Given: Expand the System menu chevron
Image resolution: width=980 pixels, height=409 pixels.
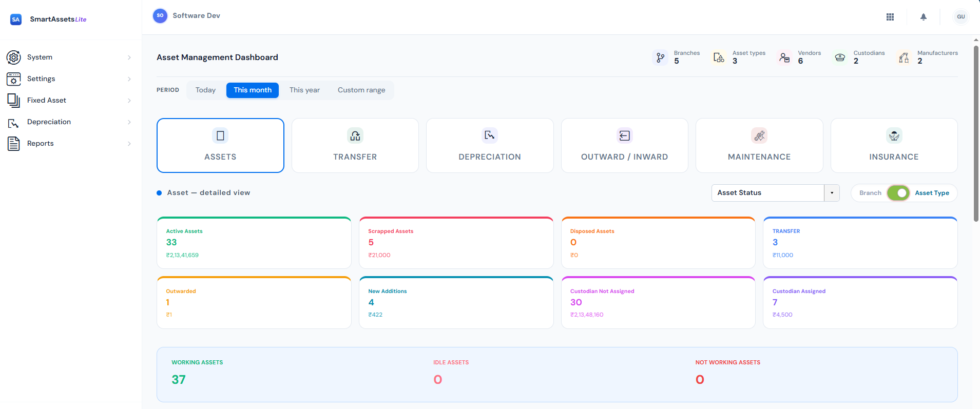Looking at the screenshot, I should point(129,57).
